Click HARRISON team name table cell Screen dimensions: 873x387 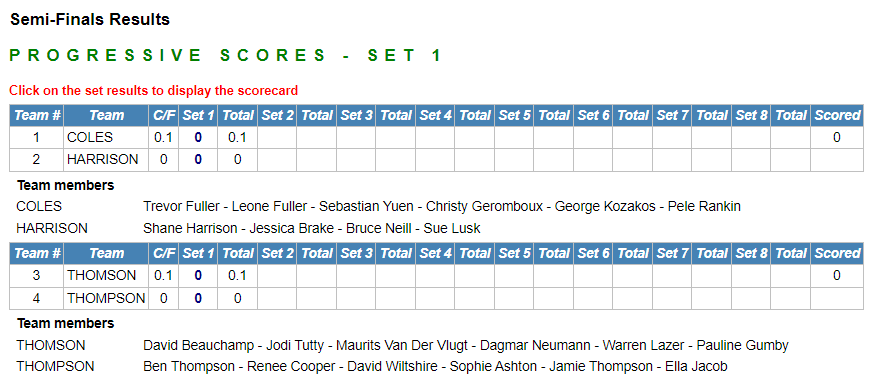(x=106, y=160)
